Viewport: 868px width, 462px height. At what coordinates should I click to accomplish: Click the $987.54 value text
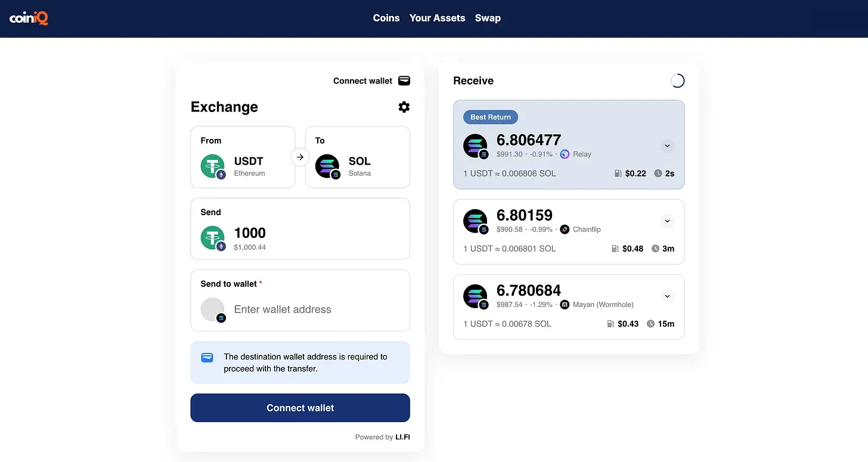[x=510, y=305]
